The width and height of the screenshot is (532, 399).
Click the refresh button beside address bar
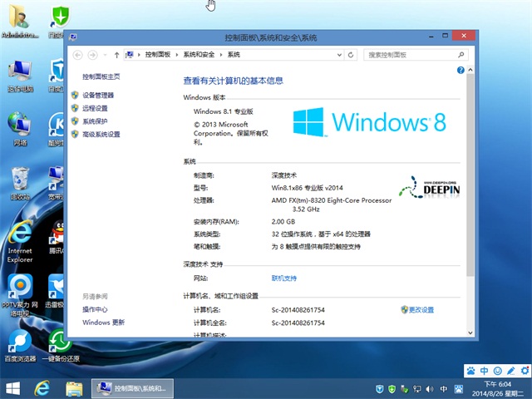point(353,54)
